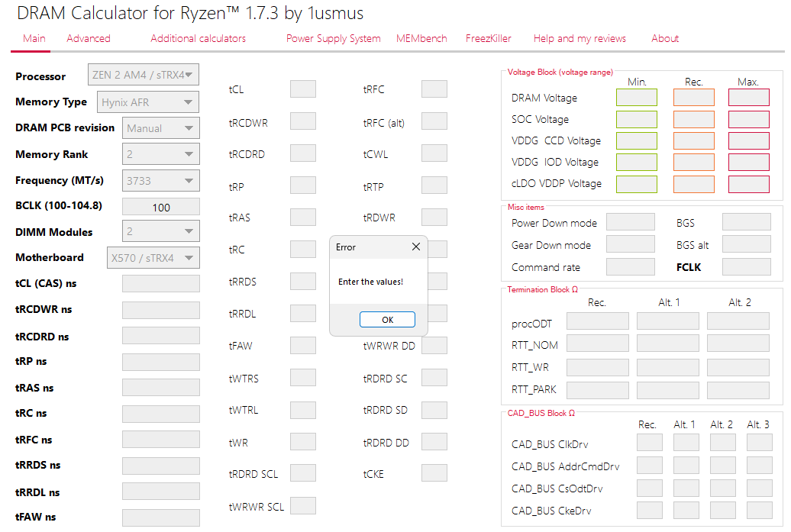Go to Power Supply System tab
Viewport: 791px width, 532px height.
tap(333, 38)
